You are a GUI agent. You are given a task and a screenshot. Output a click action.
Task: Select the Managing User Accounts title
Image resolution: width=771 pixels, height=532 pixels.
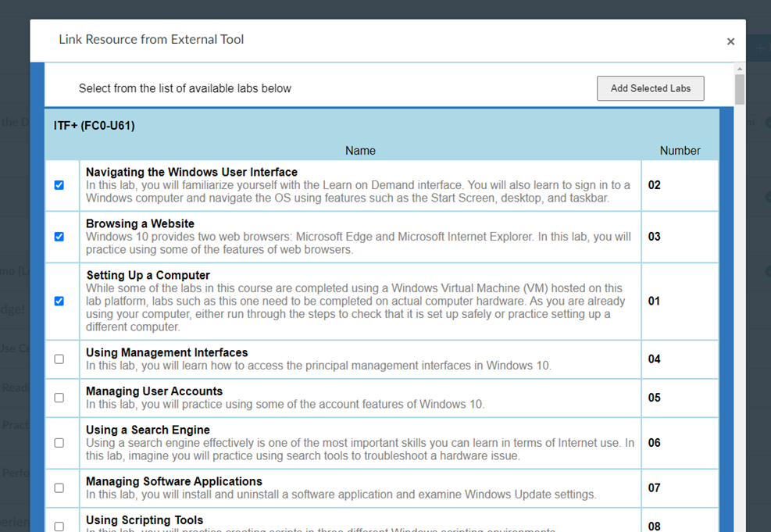pyautogui.click(x=155, y=391)
